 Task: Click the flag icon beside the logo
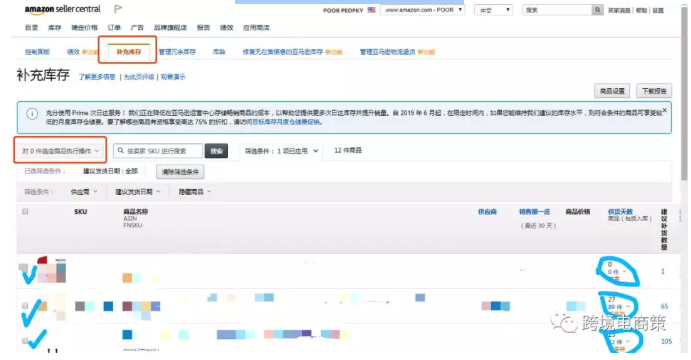point(118,9)
